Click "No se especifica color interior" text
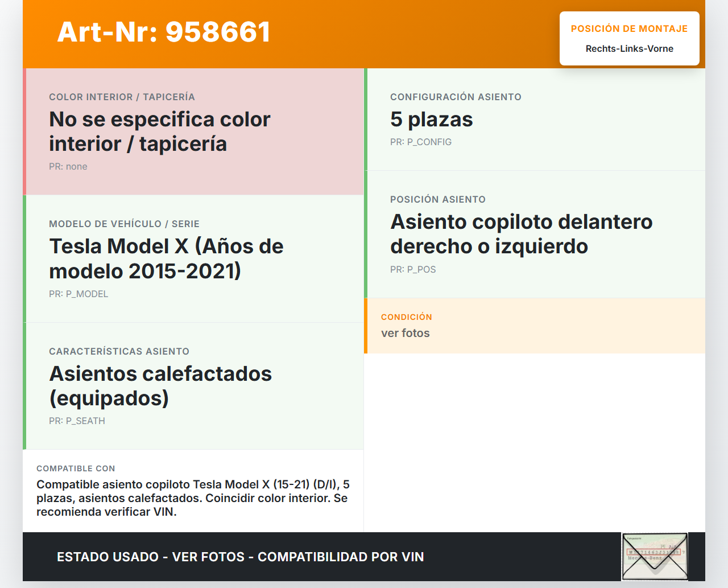 click(159, 131)
